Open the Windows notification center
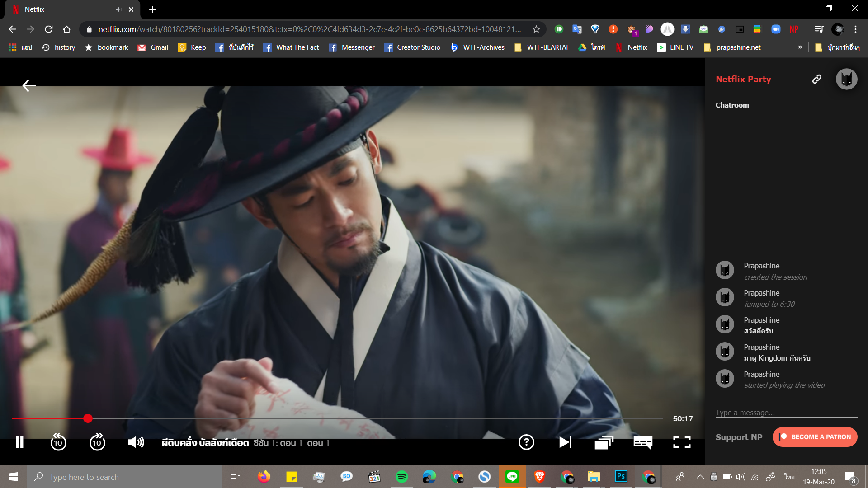Screen dimensions: 868x488 point(850,477)
